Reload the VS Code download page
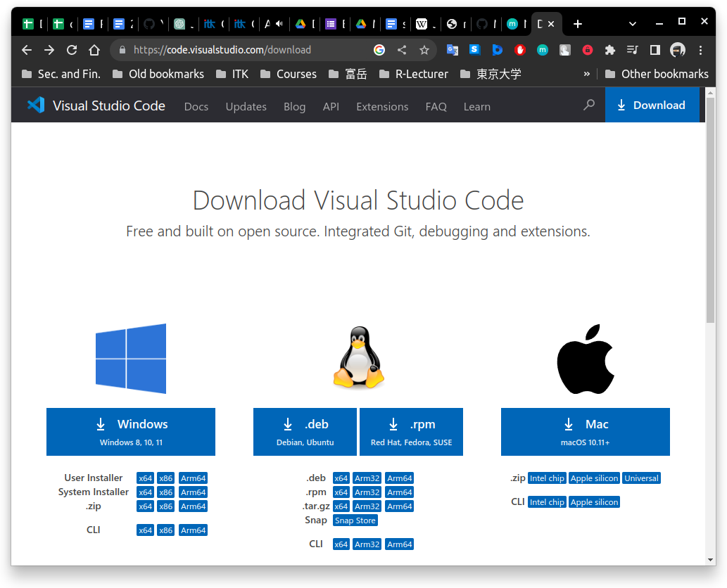 point(72,50)
